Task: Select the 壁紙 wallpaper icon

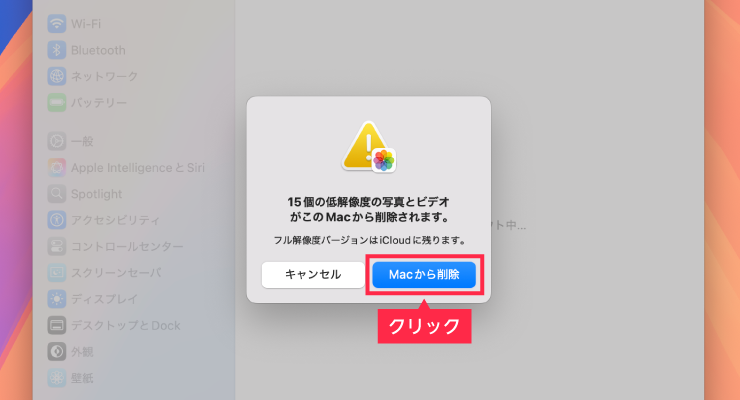Action: 57,378
